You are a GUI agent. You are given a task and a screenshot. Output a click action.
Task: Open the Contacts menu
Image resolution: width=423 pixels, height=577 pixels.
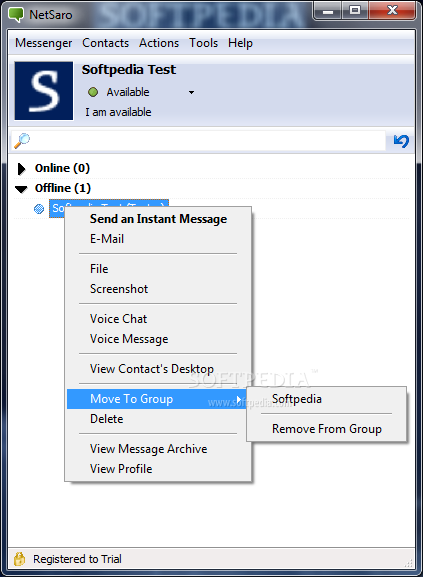pos(106,43)
